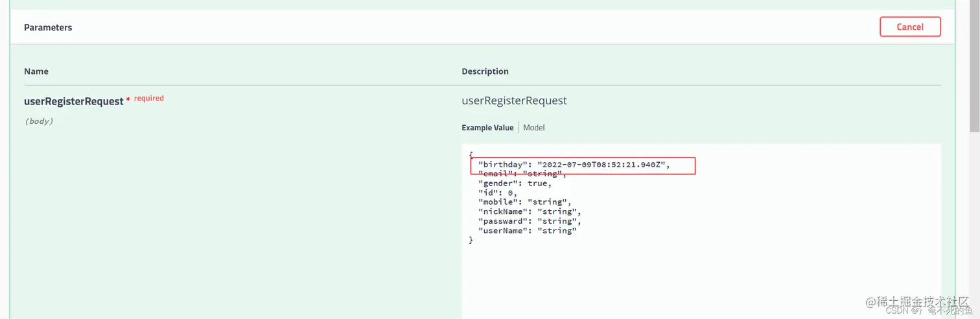The height and width of the screenshot is (319, 980).
Task: Click inside the JSON request body textarea
Action: tap(701, 231)
